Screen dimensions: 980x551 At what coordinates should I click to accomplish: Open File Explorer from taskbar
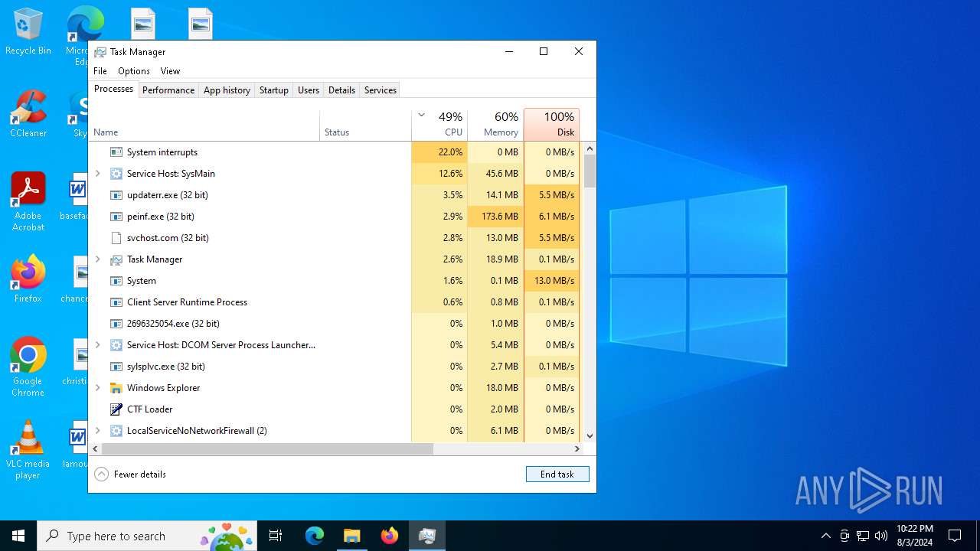pos(351,536)
